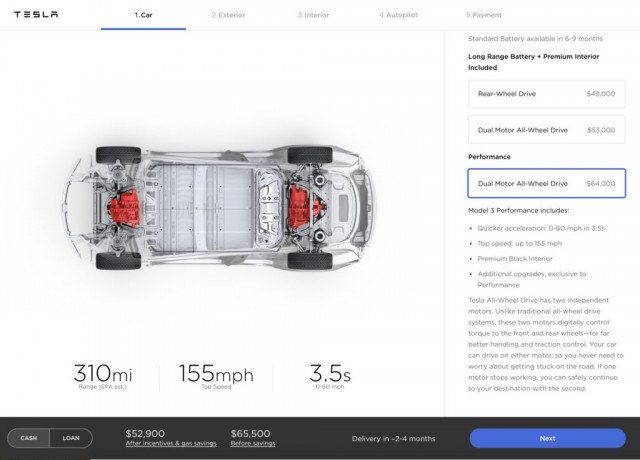Screen dimensions: 640x460
Task: Pick Performance Dual Motor $64,000 option
Action: pyautogui.click(x=546, y=183)
